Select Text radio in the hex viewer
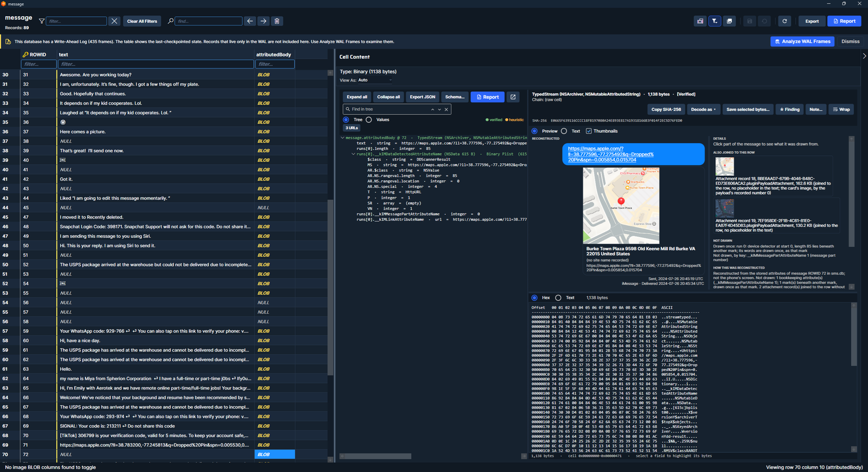The width and height of the screenshot is (868, 472). pos(558,298)
